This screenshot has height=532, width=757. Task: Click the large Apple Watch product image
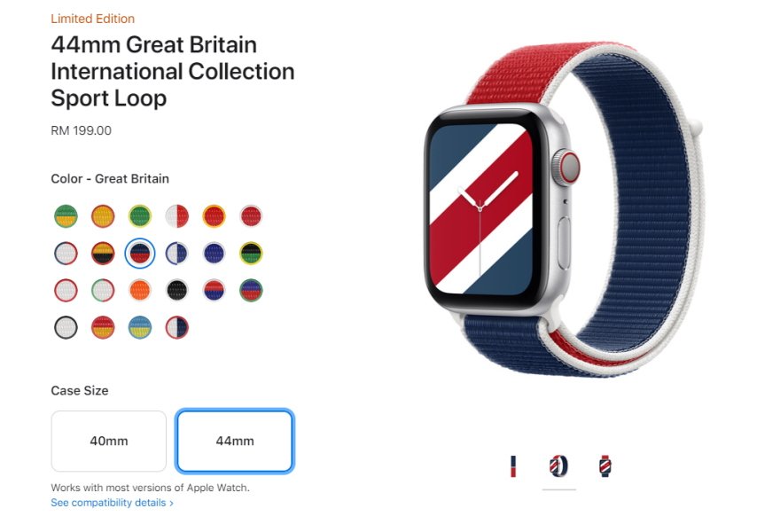[x=563, y=209]
